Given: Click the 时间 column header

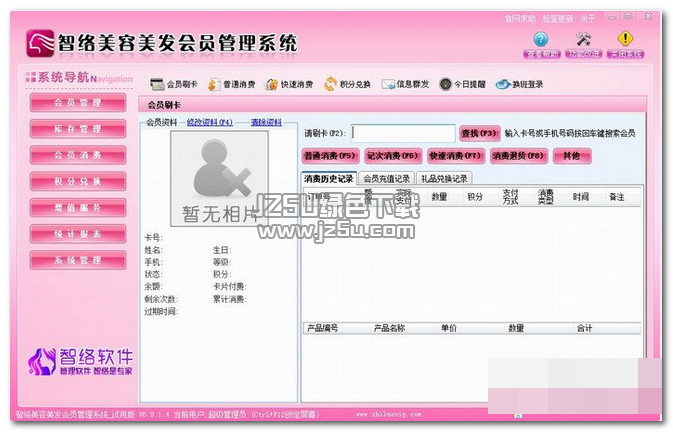Looking at the screenshot, I should [581, 197].
